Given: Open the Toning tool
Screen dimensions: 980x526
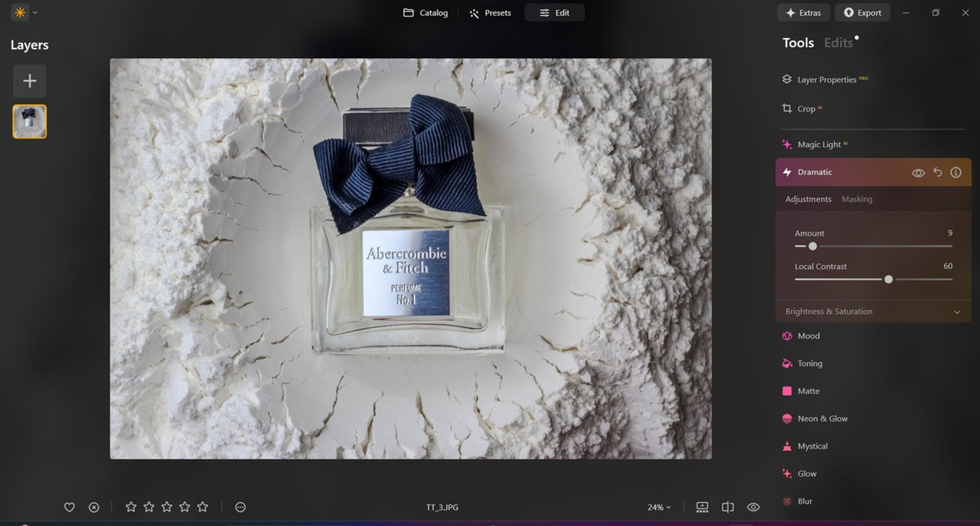Looking at the screenshot, I should [810, 363].
